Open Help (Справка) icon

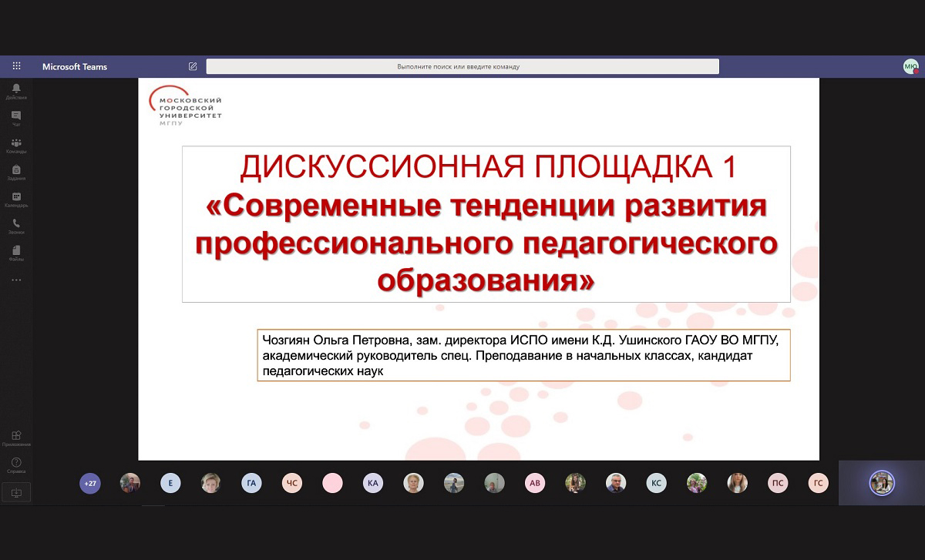[16, 464]
